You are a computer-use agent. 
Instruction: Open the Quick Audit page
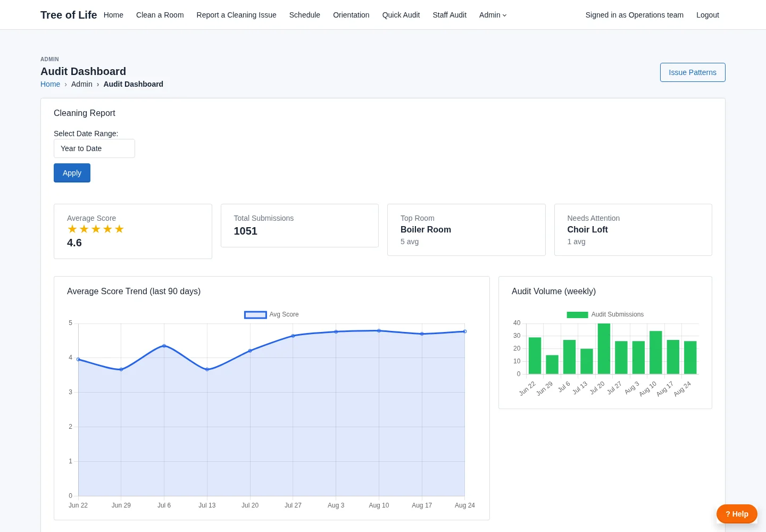coord(401,15)
